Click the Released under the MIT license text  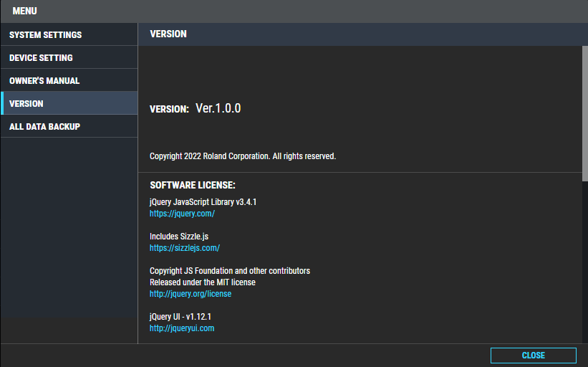point(203,282)
